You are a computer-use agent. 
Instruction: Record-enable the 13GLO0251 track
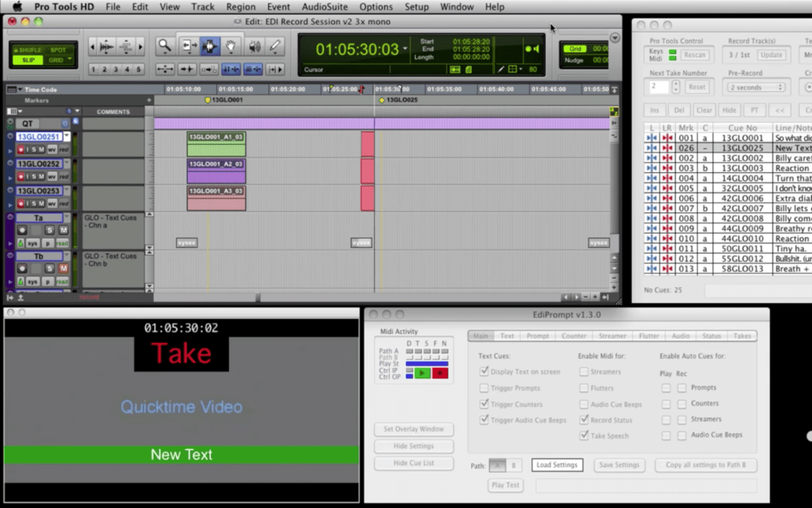coord(21,150)
